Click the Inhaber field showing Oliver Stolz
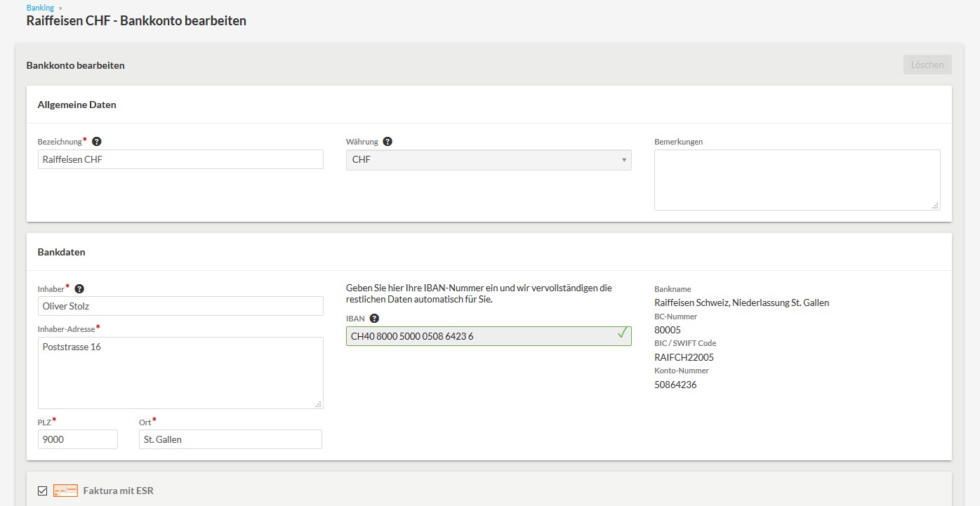 tap(180, 306)
